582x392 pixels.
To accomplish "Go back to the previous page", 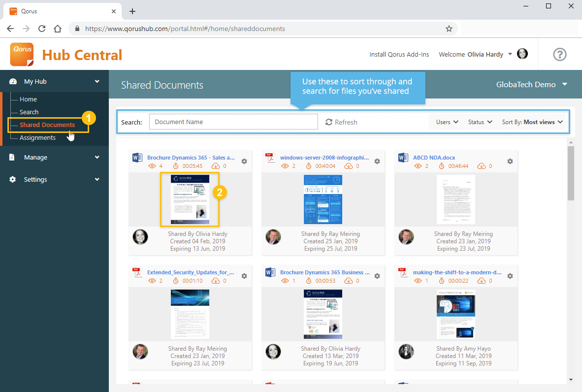I will point(10,29).
